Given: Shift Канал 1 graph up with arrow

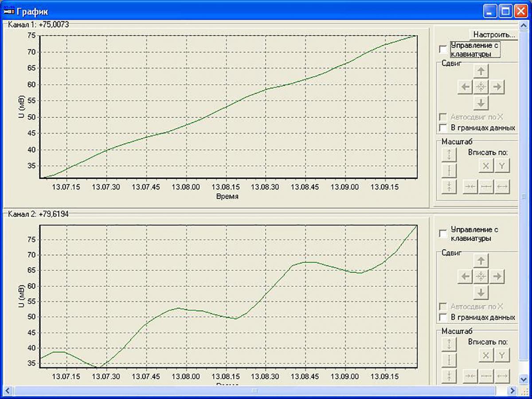Looking at the screenshot, I should point(481,71).
